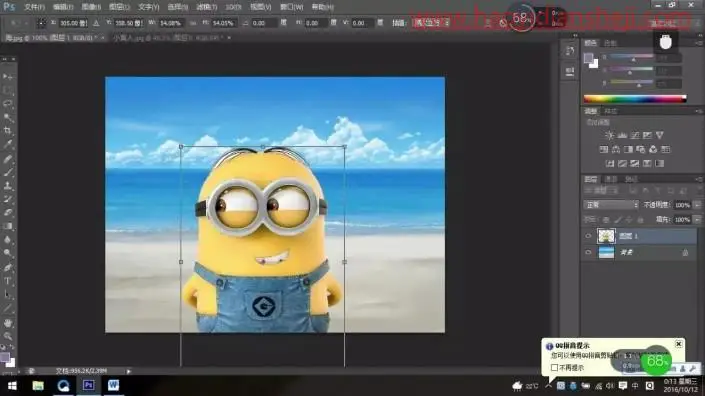This screenshot has width=705, height=396.
Task: Check the 不再提示 checkbox
Action: coord(554,368)
